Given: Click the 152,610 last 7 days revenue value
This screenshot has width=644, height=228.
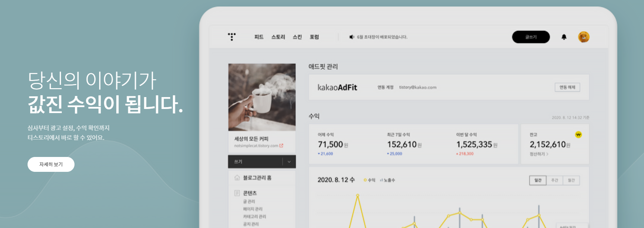Looking at the screenshot, I should click(402, 144).
